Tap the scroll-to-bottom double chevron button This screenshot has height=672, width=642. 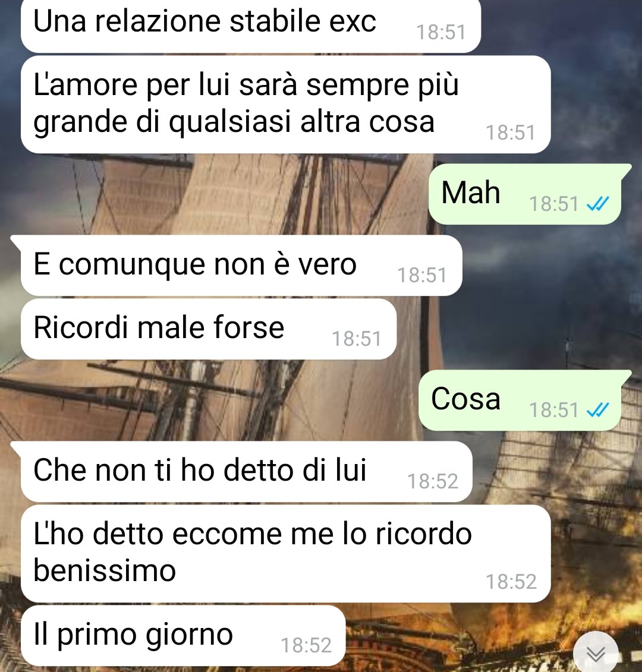tap(596, 653)
